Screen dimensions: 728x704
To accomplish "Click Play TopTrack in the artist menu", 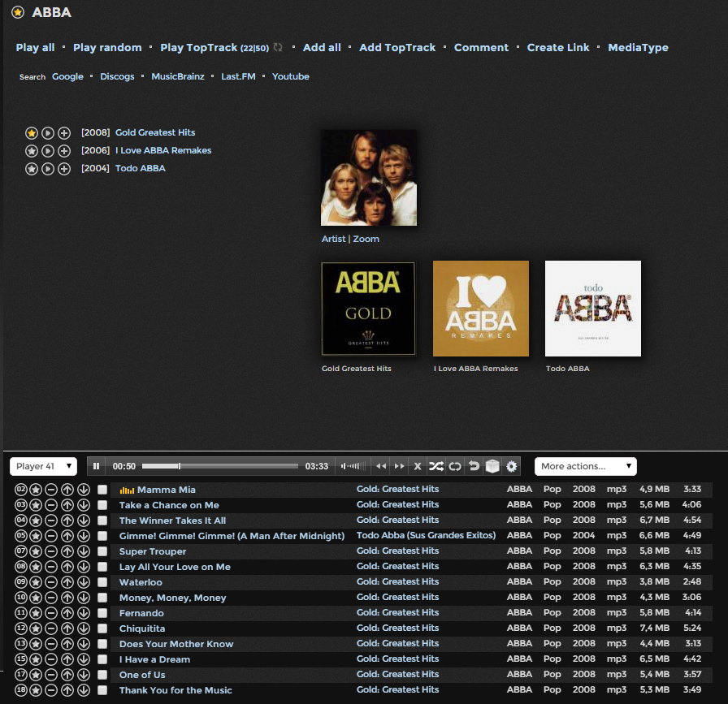I will pyautogui.click(x=198, y=48).
